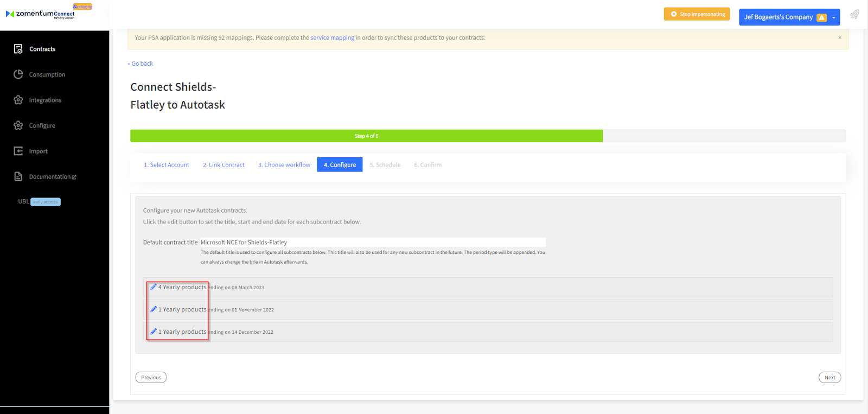Click the 'Connect Shields-Flatley to Autotask' heading
The width and height of the screenshot is (868, 414).
177,96
